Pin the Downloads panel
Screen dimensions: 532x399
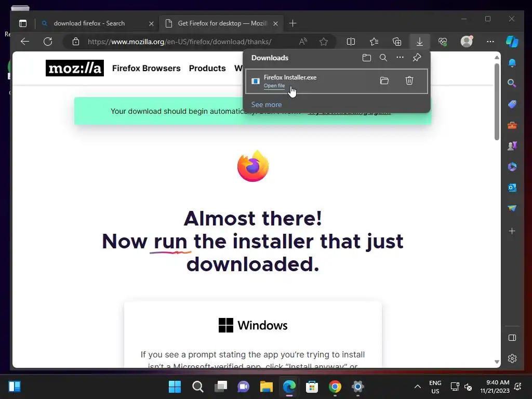coord(417,57)
